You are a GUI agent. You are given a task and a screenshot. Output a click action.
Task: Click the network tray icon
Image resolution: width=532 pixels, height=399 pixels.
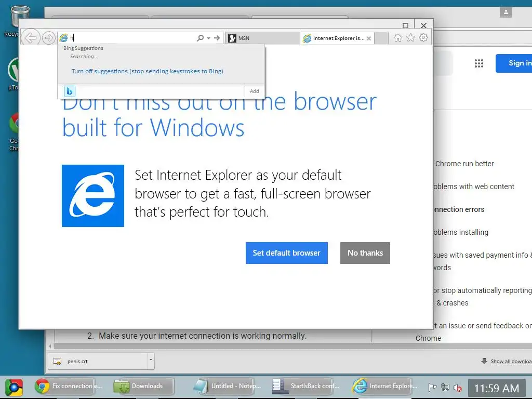tap(445, 387)
